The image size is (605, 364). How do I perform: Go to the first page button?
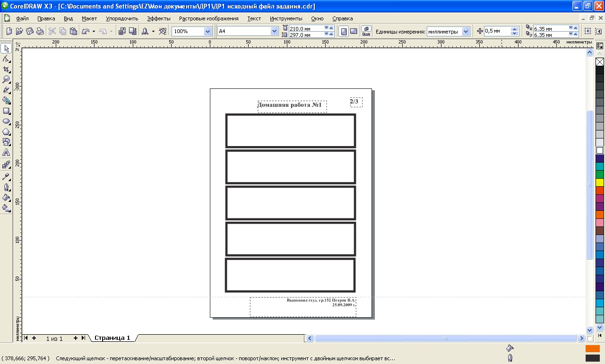coord(26,338)
